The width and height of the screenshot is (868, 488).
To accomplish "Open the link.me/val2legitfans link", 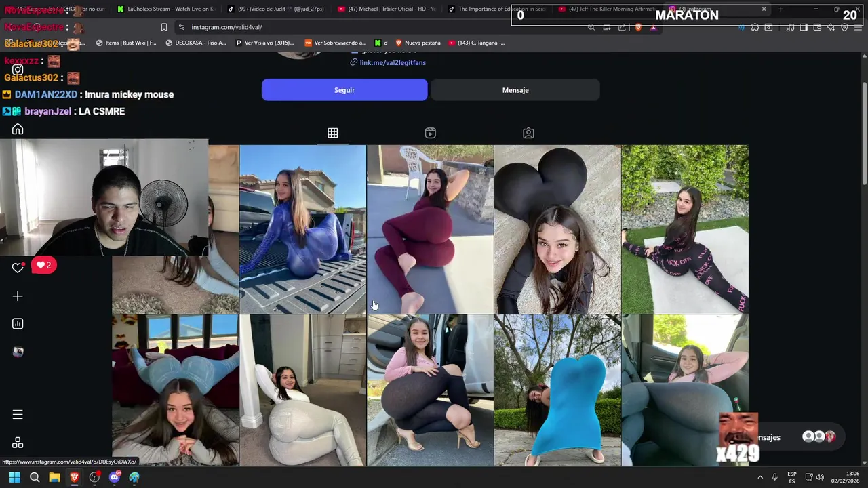I will pyautogui.click(x=393, y=62).
